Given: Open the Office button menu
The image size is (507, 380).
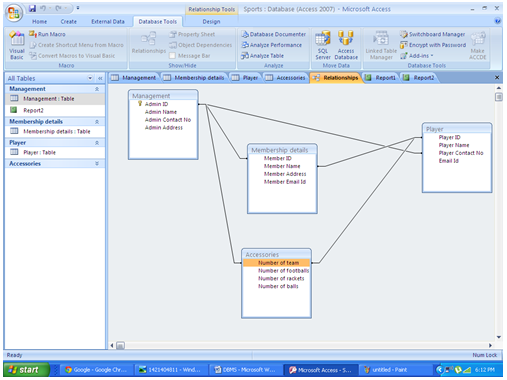Looking at the screenshot, I should point(14,13).
